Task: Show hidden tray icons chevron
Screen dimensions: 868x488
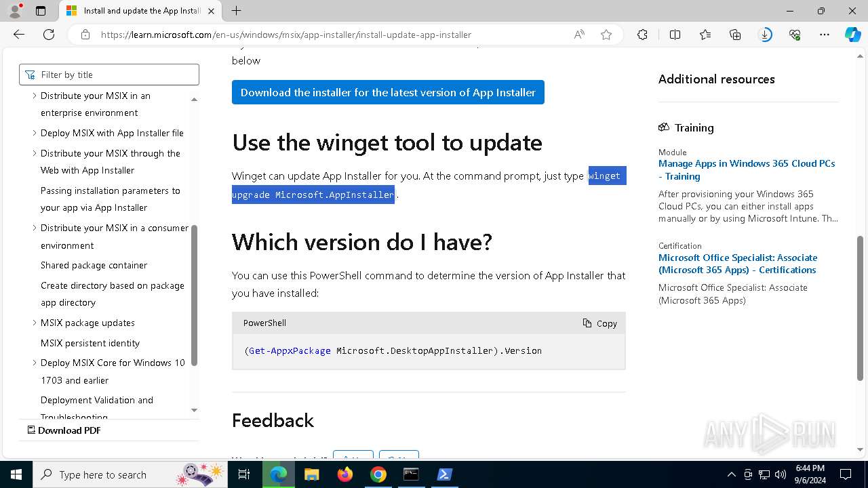Action: pyautogui.click(x=731, y=474)
